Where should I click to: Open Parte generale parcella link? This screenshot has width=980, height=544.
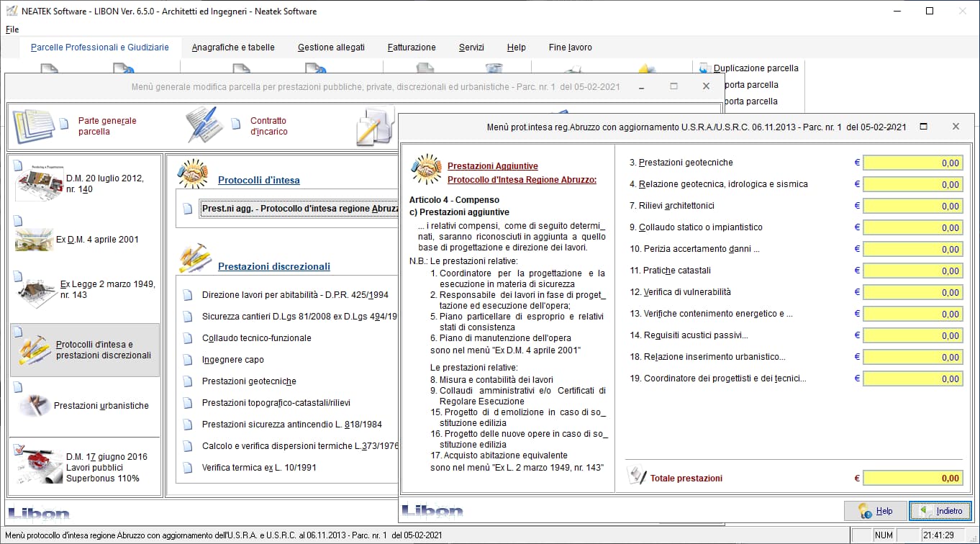[x=107, y=126]
